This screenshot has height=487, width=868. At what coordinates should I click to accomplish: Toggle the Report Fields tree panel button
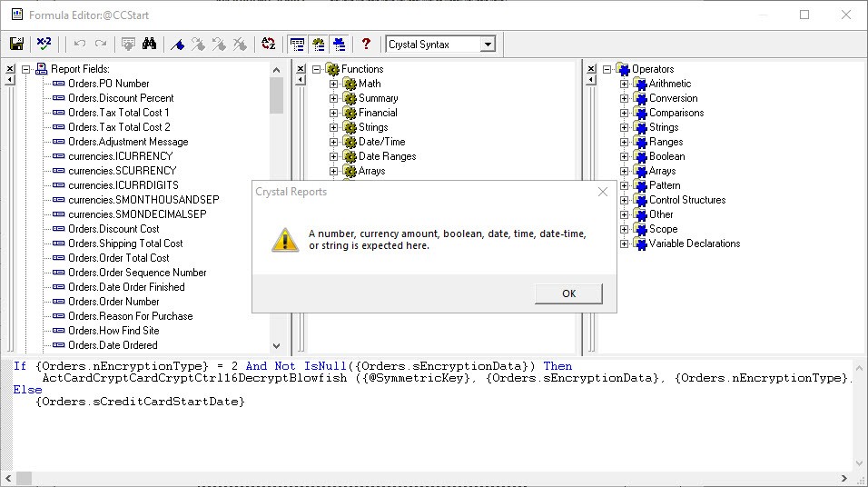[297, 44]
